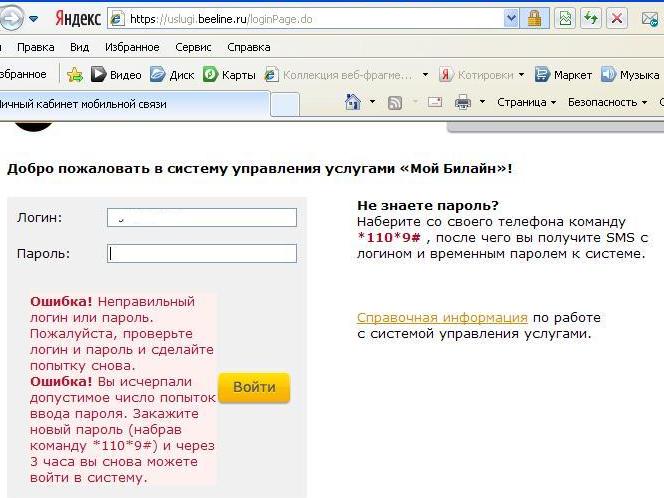Screen dimensions: 664x498
Task: Click the printer icon in command bar
Action: tap(463, 102)
